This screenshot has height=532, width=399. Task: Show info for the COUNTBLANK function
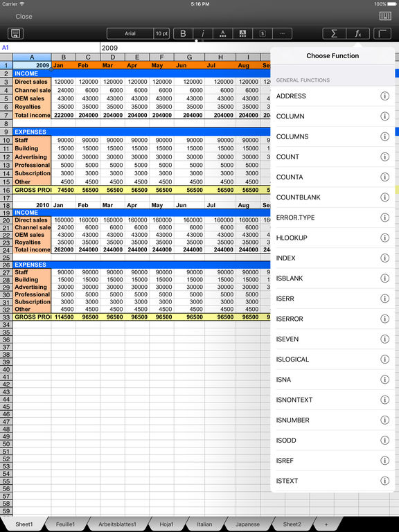[x=384, y=197]
